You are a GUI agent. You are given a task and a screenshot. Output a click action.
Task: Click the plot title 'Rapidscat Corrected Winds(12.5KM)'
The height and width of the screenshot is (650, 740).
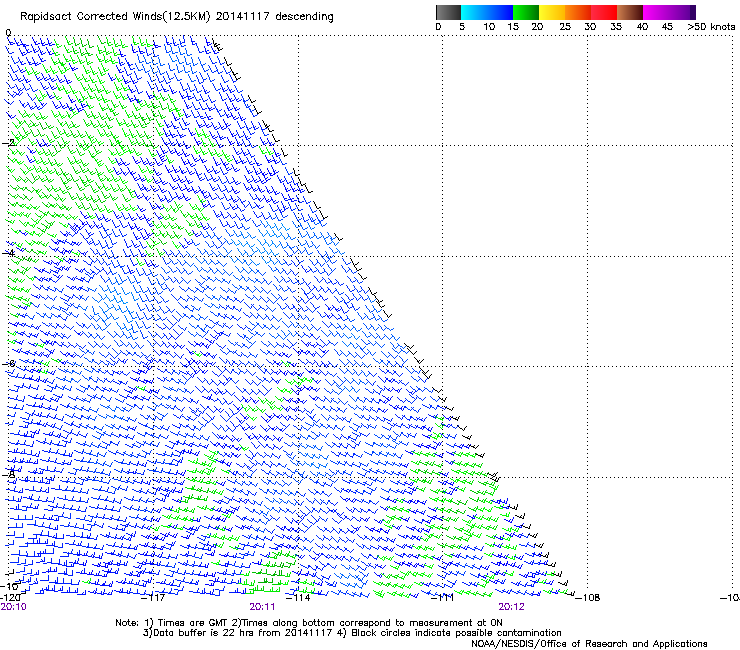tap(115, 17)
